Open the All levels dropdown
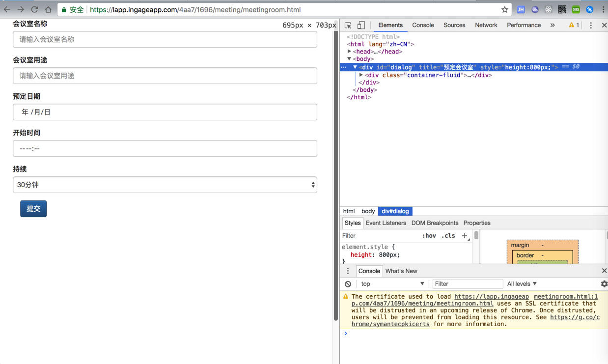This screenshot has width=608, height=364. click(x=522, y=284)
